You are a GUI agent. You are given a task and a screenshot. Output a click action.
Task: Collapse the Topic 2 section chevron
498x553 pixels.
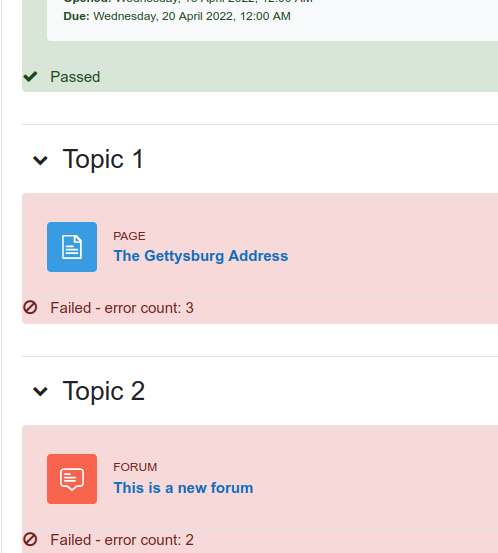tap(40, 391)
